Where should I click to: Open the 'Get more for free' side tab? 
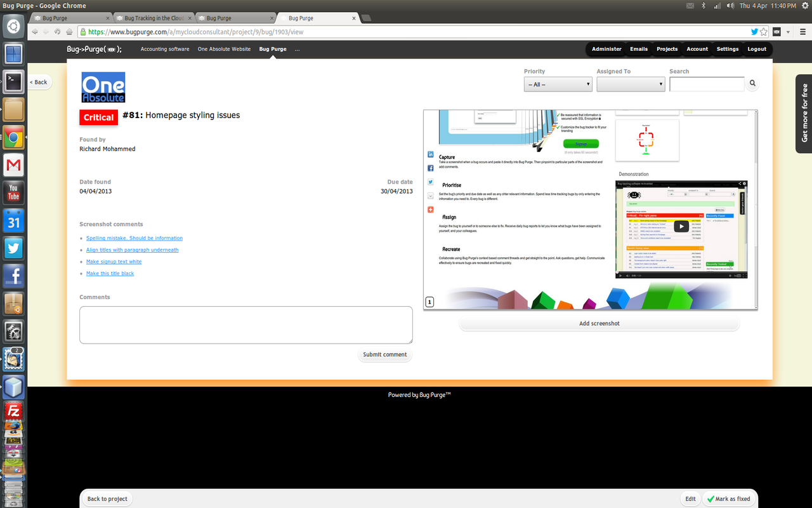(x=804, y=114)
